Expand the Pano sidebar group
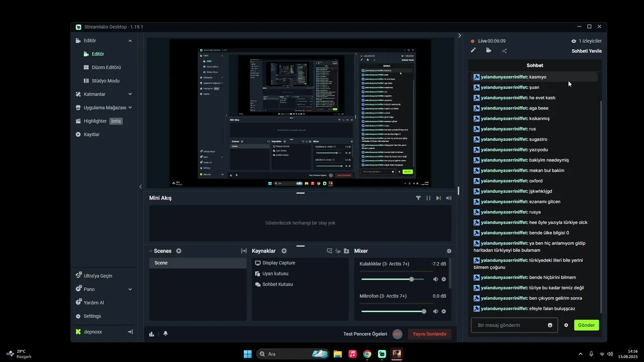The height and width of the screenshot is (362, 644). click(130, 289)
